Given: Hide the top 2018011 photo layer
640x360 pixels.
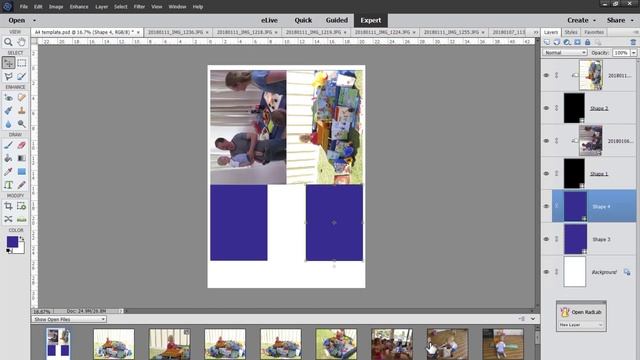Looking at the screenshot, I should [x=547, y=75].
